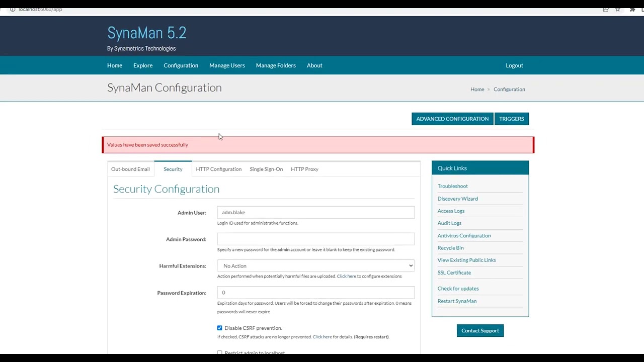Click the localhost:6060/app address bar URL
Image resolution: width=644 pixels, height=362 pixels.
pyautogui.click(x=40, y=10)
